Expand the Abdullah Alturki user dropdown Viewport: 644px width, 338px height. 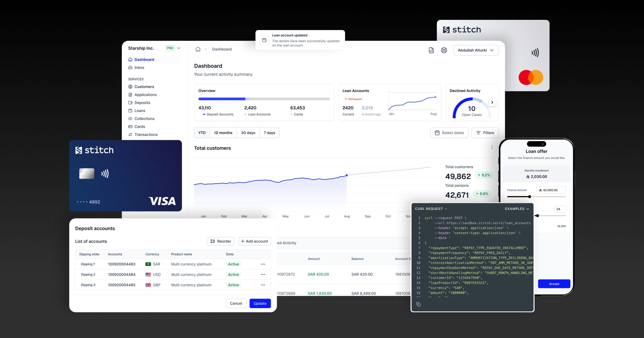pos(476,50)
